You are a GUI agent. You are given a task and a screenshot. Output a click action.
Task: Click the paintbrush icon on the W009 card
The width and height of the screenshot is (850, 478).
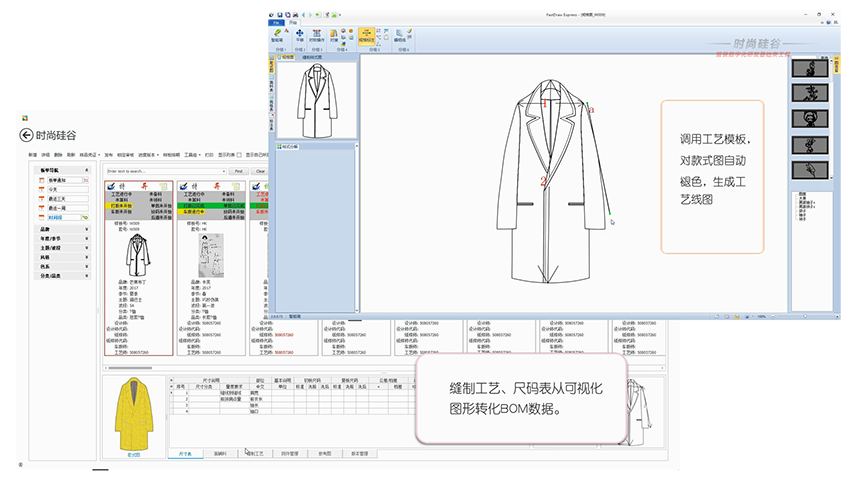pyautogui.click(x=111, y=186)
